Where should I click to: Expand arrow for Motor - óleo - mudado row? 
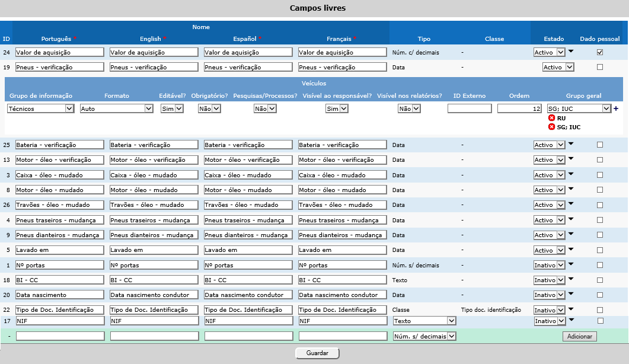(x=571, y=189)
